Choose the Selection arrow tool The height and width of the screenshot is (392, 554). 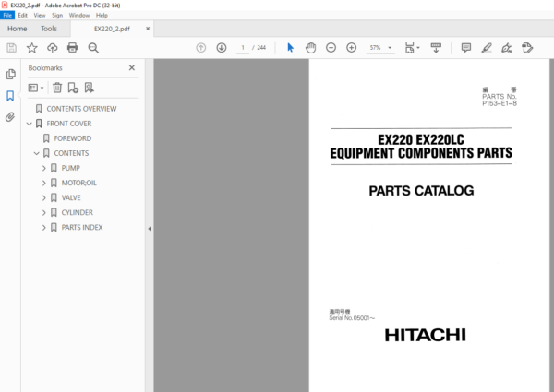[290, 48]
